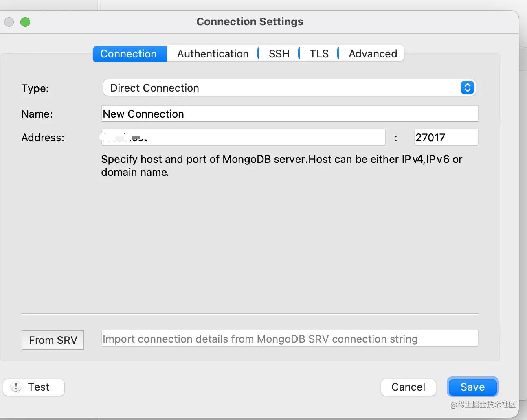This screenshot has width=527, height=420.
Task: Cancel the connection settings dialog
Action: point(408,387)
